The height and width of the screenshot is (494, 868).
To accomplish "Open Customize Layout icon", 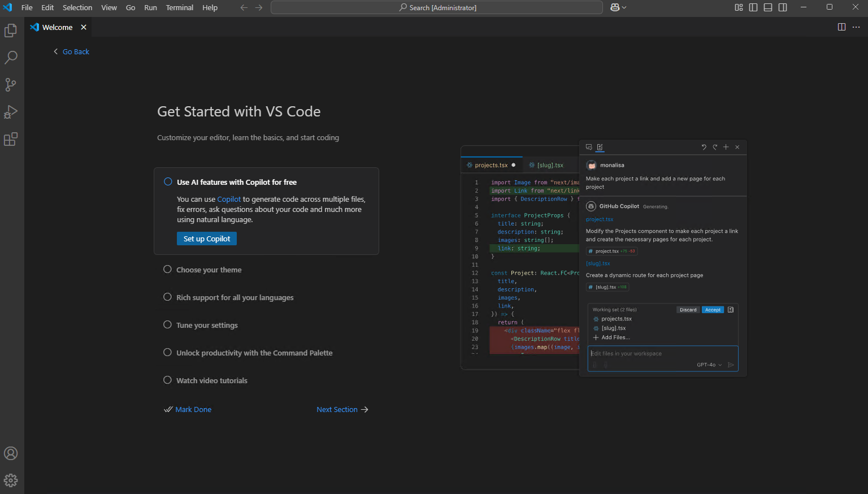I will pos(739,7).
